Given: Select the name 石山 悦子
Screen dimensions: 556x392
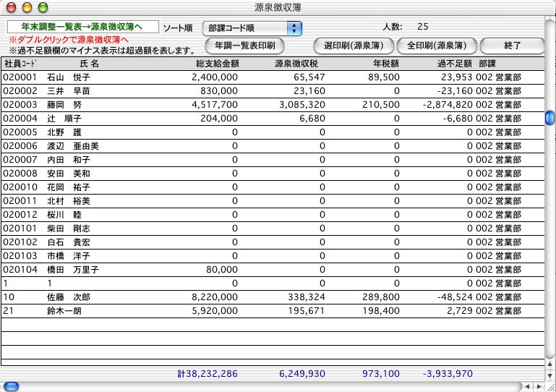Looking at the screenshot, I should coord(69,77).
